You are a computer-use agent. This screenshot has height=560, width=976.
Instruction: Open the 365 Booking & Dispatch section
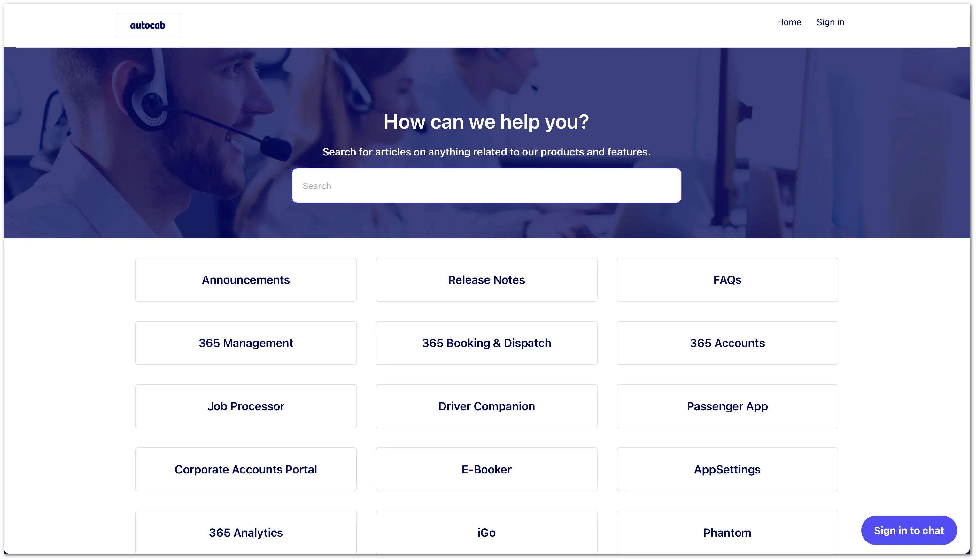tap(486, 342)
